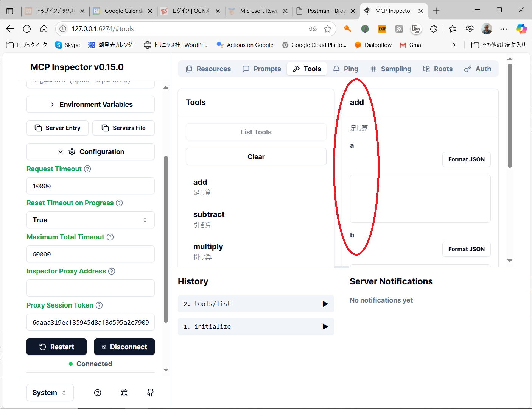Click the Clear button in Tools panel
The image size is (532, 409).
[256, 157]
